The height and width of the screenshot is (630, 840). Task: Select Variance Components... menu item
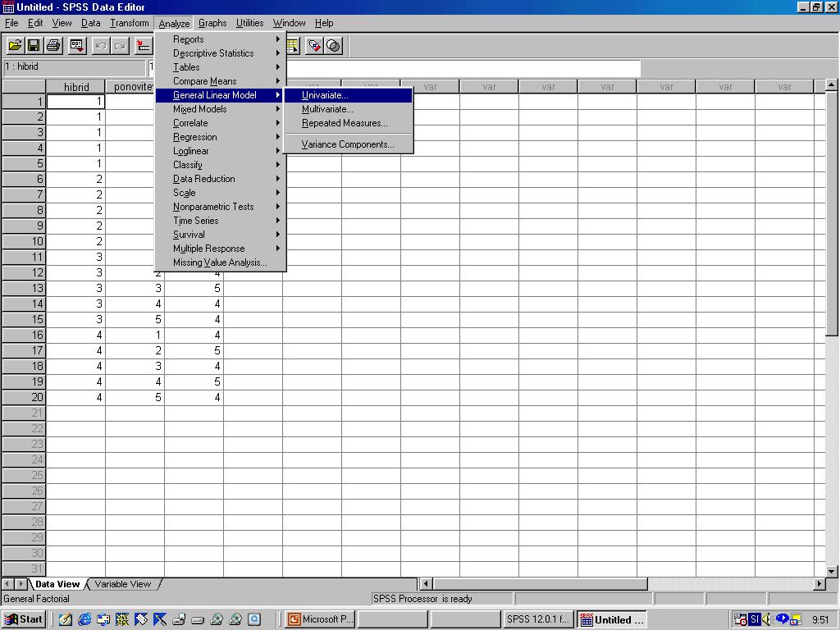pyautogui.click(x=348, y=144)
